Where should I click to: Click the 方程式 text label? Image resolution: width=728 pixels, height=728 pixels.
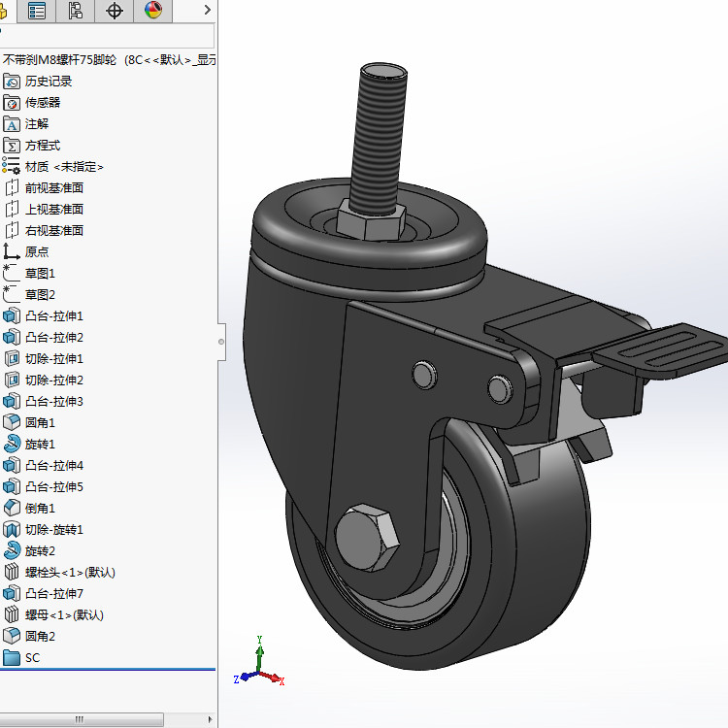click(43, 146)
